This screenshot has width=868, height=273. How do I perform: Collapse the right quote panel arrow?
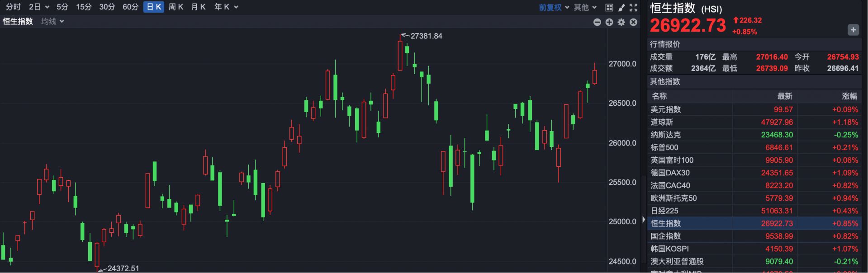644,220
